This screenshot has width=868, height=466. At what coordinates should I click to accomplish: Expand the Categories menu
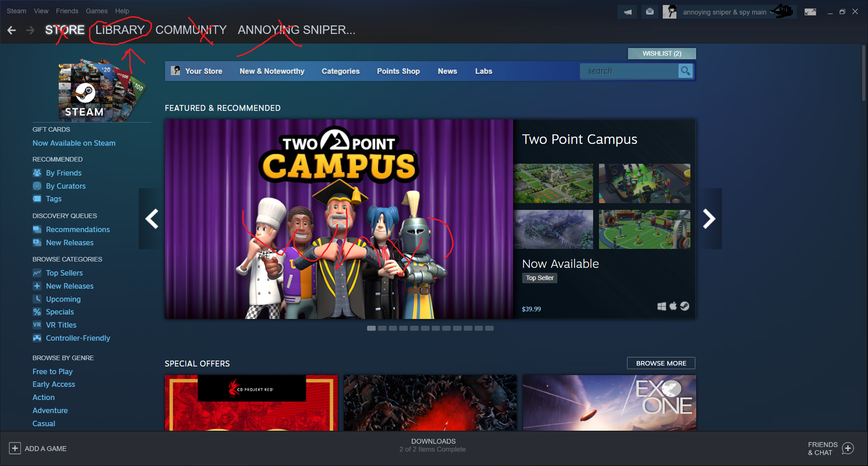pyautogui.click(x=341, y=71)
